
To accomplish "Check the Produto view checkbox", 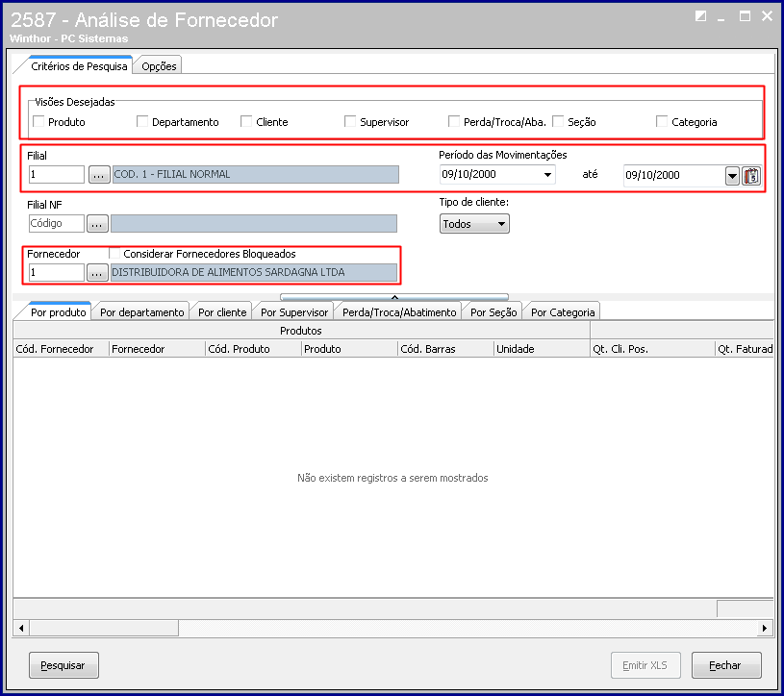I will tap(38, 121).
